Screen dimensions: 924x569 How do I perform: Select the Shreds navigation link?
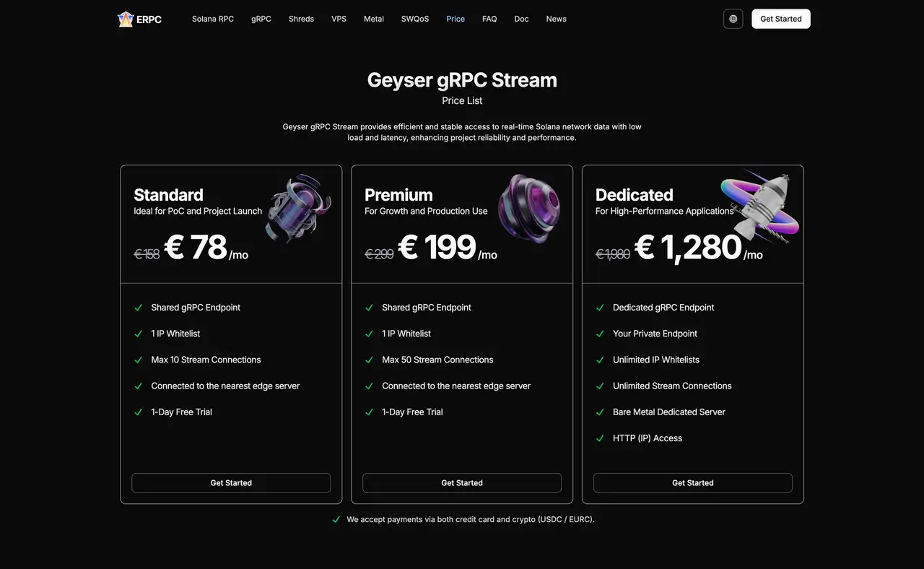point(301,19)
